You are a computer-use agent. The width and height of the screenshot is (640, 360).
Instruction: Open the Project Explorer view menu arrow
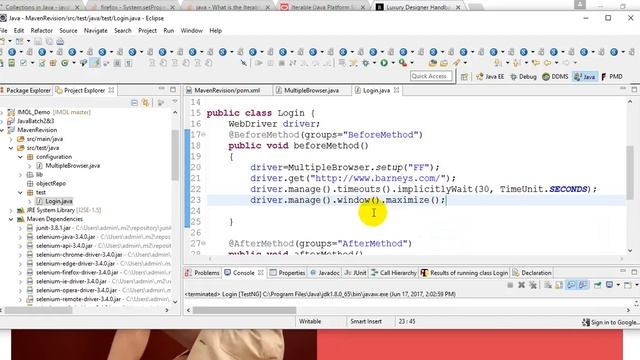[175, 102]
